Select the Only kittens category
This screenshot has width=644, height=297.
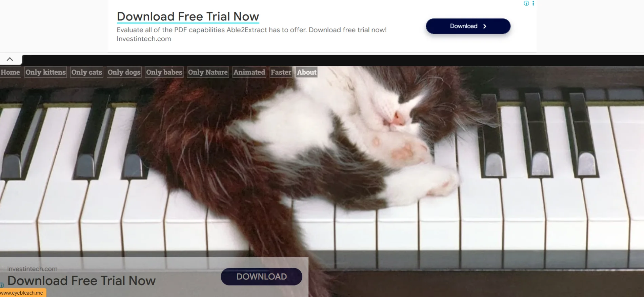[45, 72]
